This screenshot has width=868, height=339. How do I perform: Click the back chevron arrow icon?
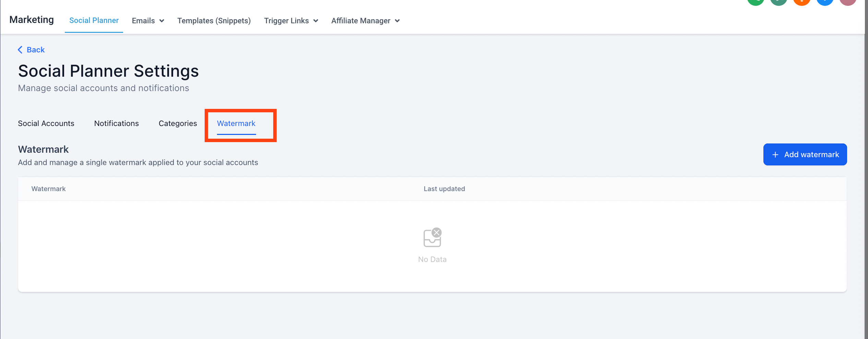[20, 50]
